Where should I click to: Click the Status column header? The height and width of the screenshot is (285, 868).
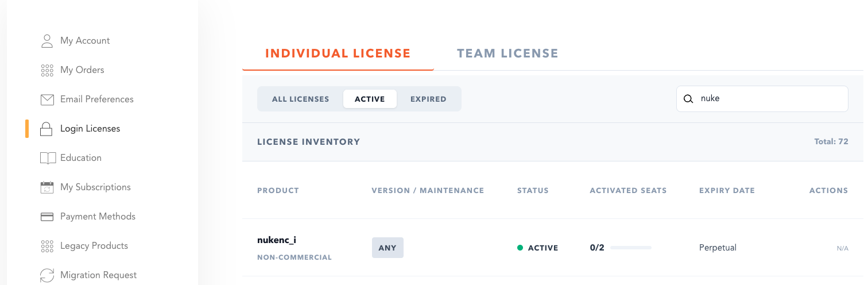(x=533, y=190)
